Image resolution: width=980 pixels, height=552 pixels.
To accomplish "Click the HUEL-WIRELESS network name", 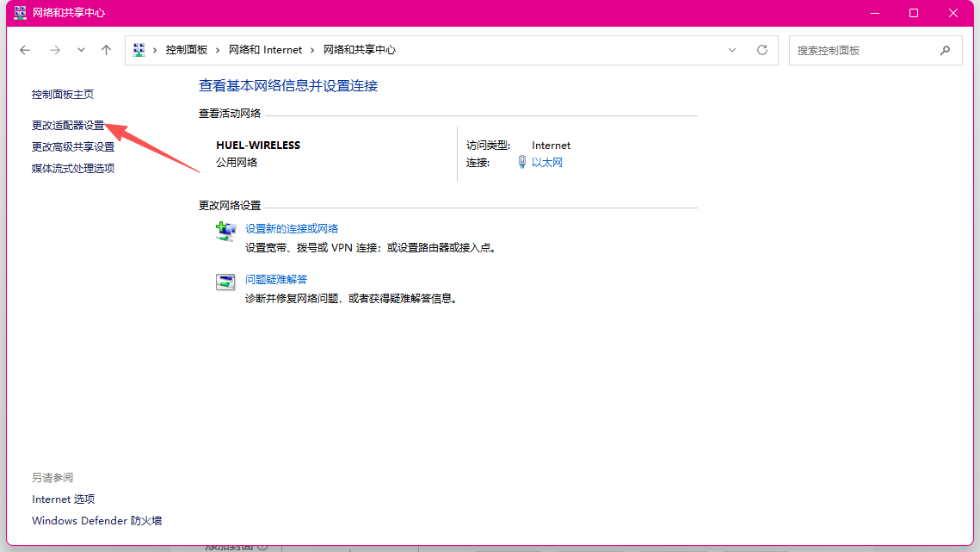I will coord(258,146).
